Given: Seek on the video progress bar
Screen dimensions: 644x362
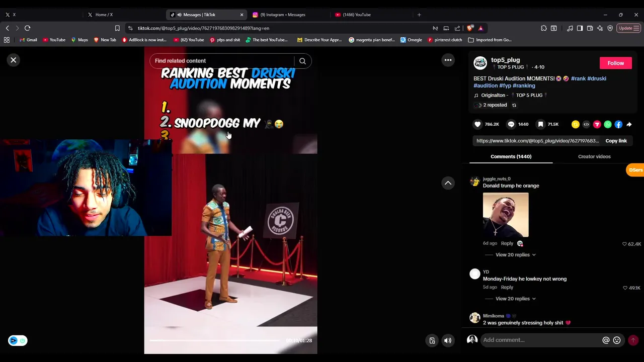Looking at the screenshot, I should point(215,340).
